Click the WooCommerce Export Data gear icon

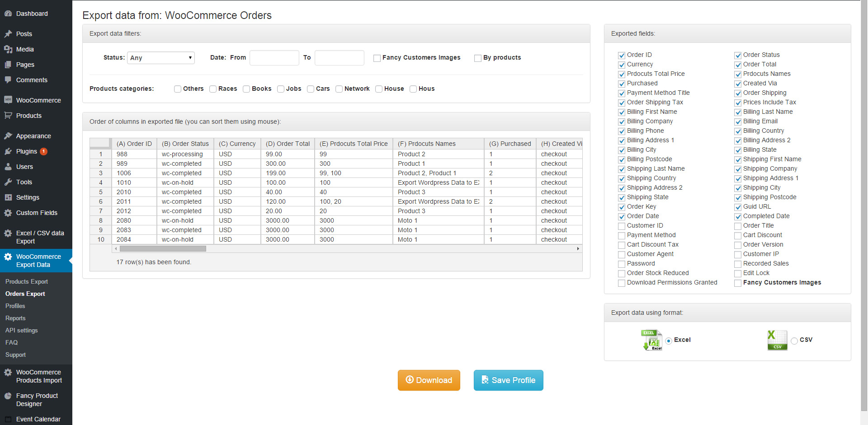(x=8, y=257)
